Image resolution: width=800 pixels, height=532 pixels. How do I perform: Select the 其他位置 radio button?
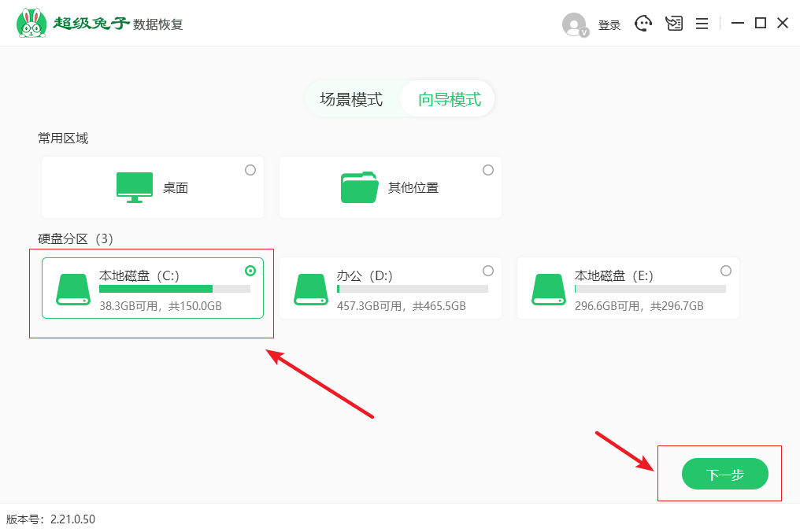coord(488,170)
